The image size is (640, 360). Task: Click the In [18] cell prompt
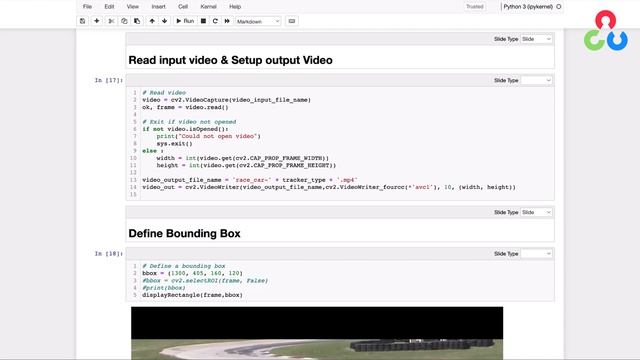click(x=109, y=254)
